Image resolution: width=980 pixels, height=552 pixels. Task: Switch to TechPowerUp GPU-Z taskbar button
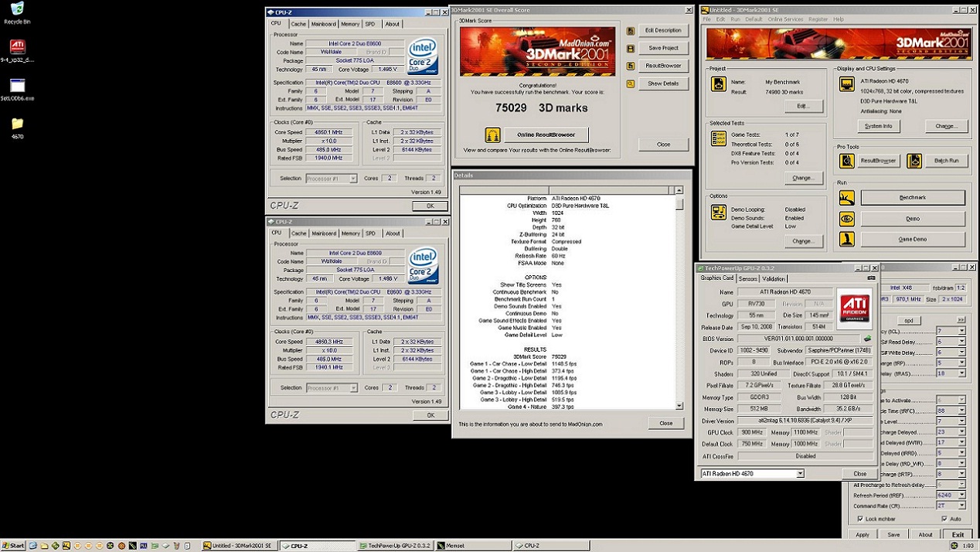coord(395,546)
